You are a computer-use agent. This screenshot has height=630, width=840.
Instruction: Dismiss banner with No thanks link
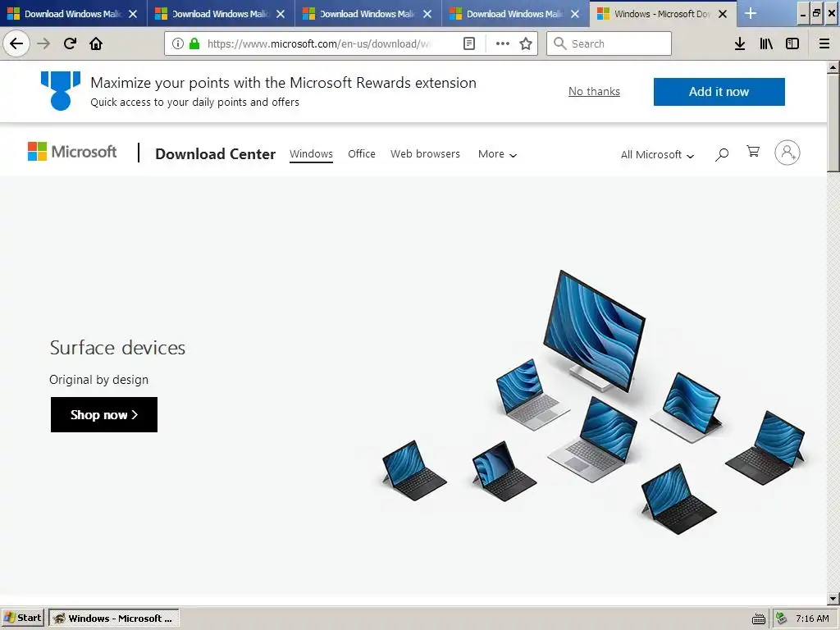[594, 92]
